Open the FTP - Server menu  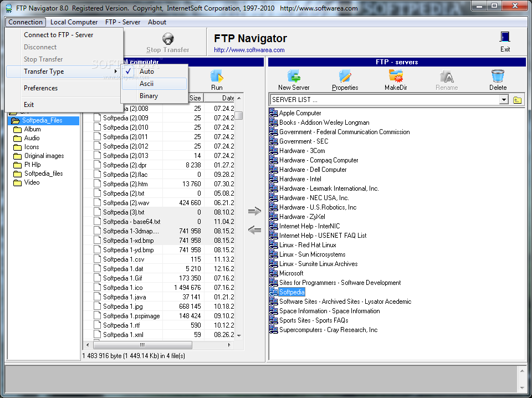[x=122, y=22]
